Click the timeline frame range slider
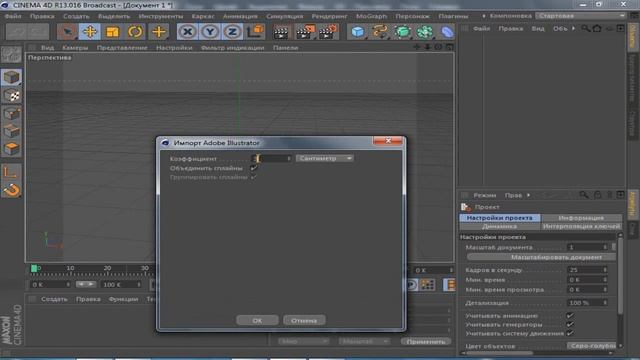Image resolution: width=640 pixels, height=360 pixels. click(86, 284)
